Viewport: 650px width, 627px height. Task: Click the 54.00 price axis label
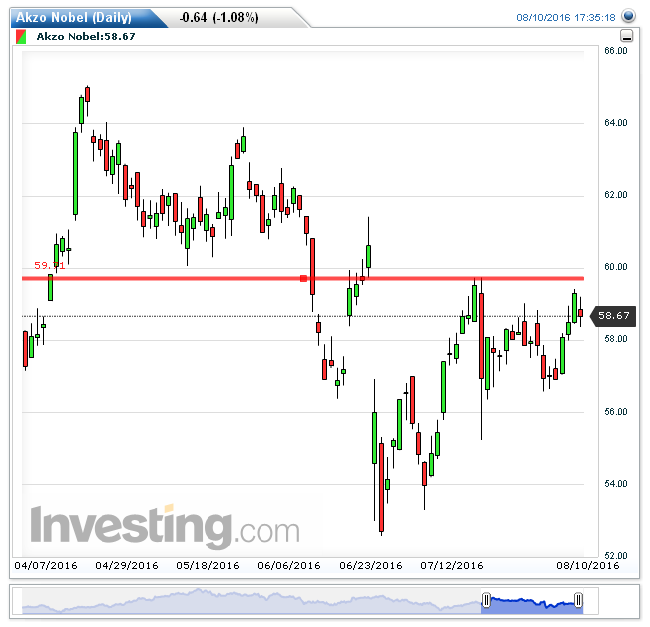[616, 484]
